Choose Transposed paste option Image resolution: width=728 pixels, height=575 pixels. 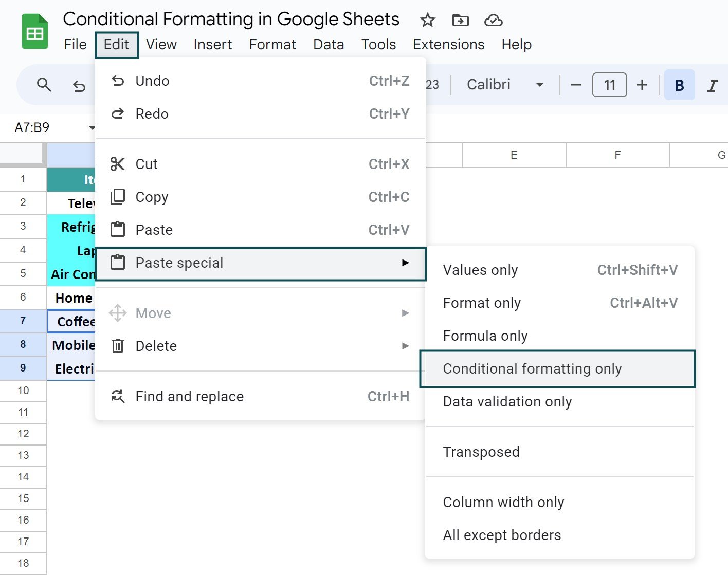click(x=481, y=452)
